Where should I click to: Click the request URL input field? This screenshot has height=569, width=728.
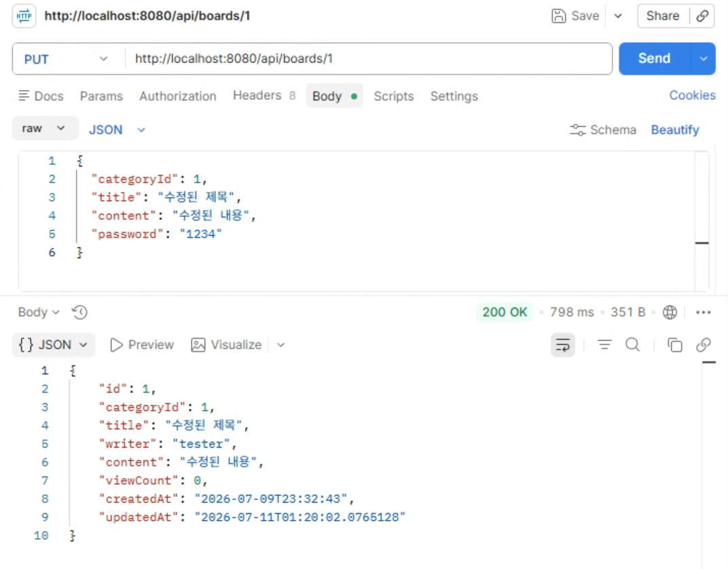[x=369, y=58]
